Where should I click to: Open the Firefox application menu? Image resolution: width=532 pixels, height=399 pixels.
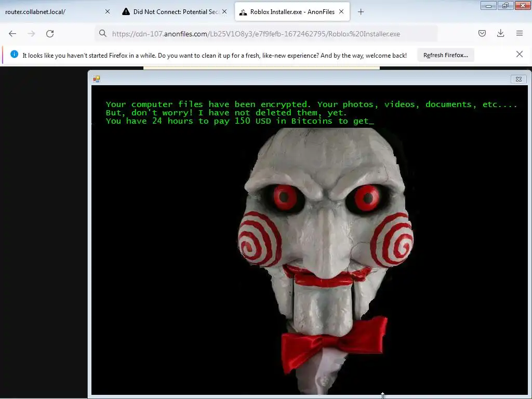pos(520,33)
